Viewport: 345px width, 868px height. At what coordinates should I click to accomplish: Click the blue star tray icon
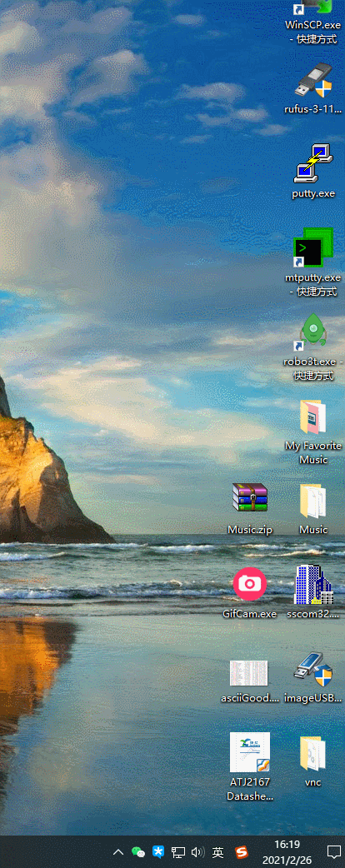[x=158, y=851]
